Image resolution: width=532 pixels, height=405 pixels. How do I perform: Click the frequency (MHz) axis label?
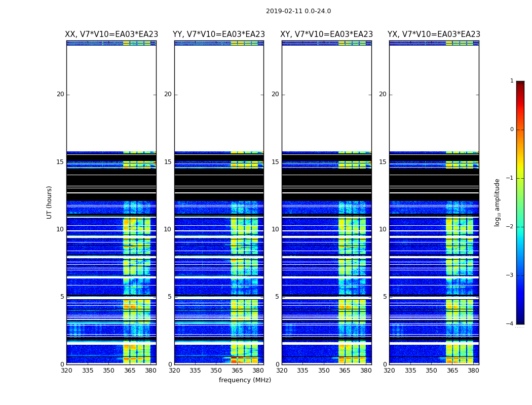click(x=245, y=380)
